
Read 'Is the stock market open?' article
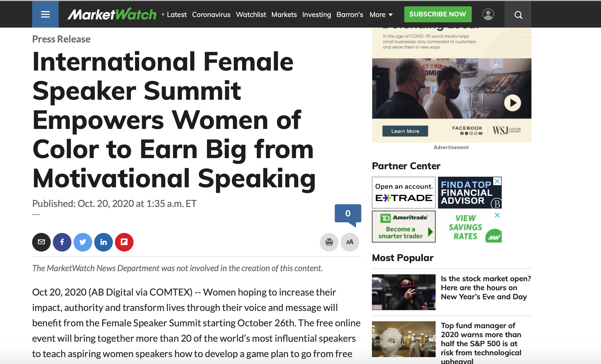point(486,288)
